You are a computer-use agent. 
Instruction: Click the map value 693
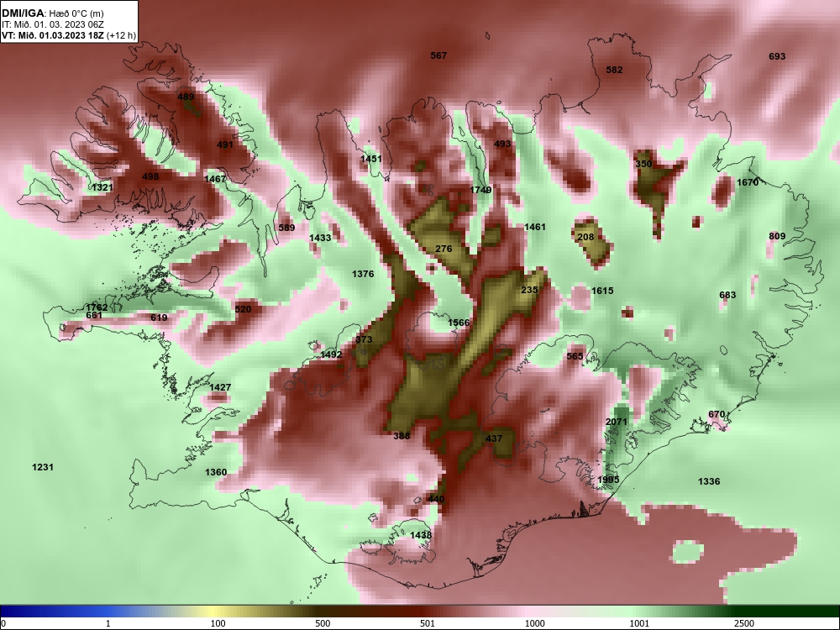click(777, 56)
